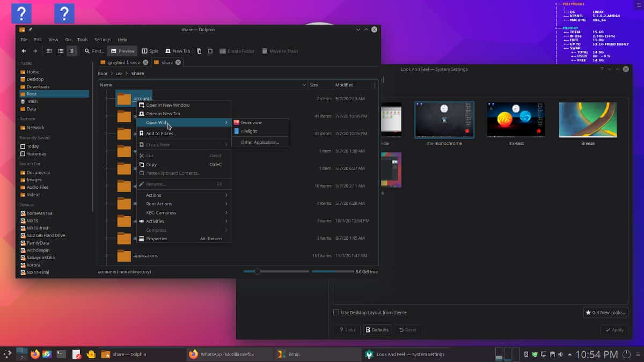
Task: Click the Split view icon
Action: tap(149, 50)
